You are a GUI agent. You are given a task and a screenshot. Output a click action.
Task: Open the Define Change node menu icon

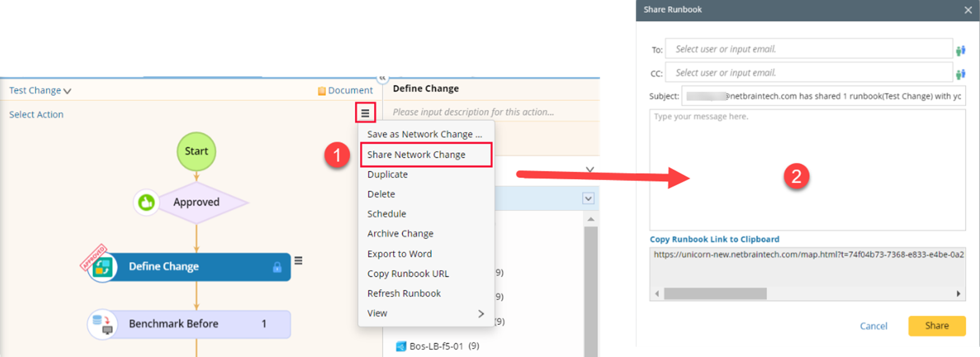tap(298, 261)
